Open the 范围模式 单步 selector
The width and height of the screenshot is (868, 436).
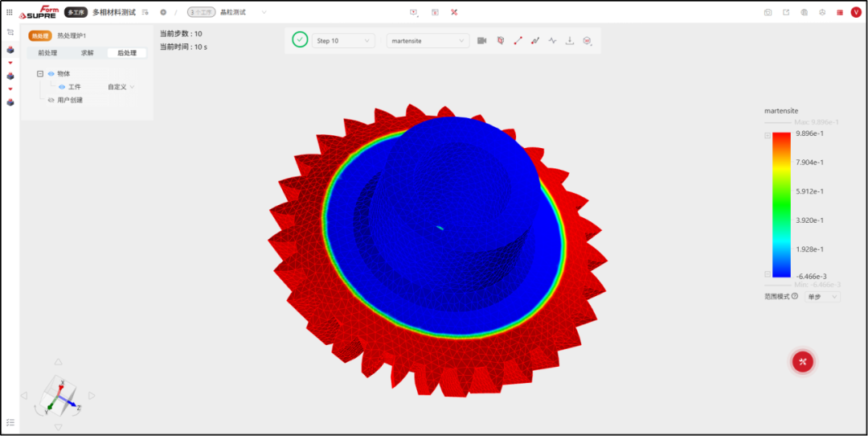pos(823,296)
